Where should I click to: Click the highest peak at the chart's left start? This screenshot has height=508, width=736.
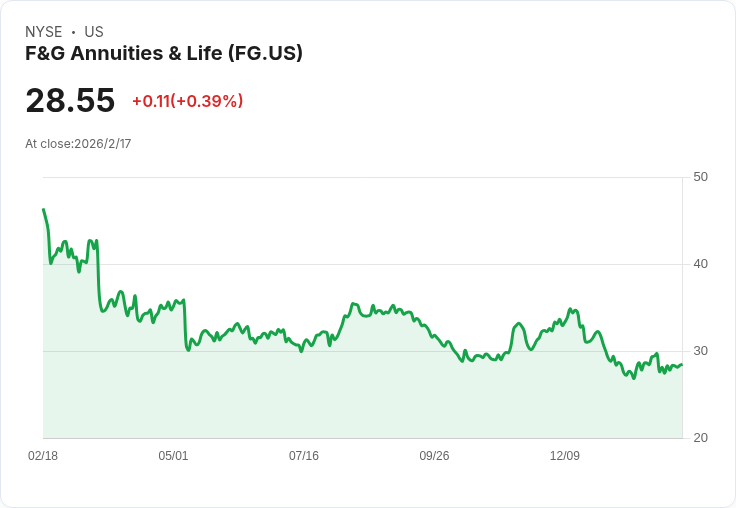[x=44, y=210]
